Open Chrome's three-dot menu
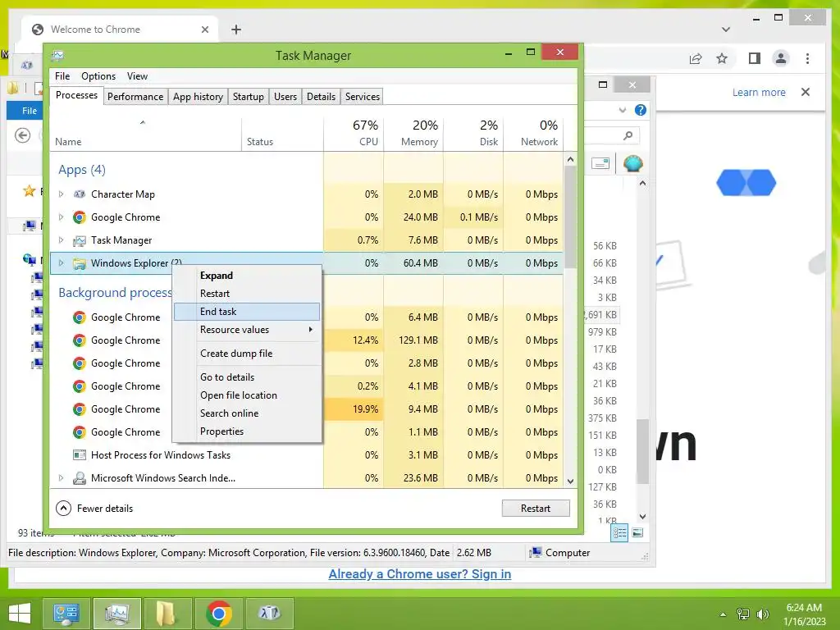The image size is (840, 630). coord(808,58)
